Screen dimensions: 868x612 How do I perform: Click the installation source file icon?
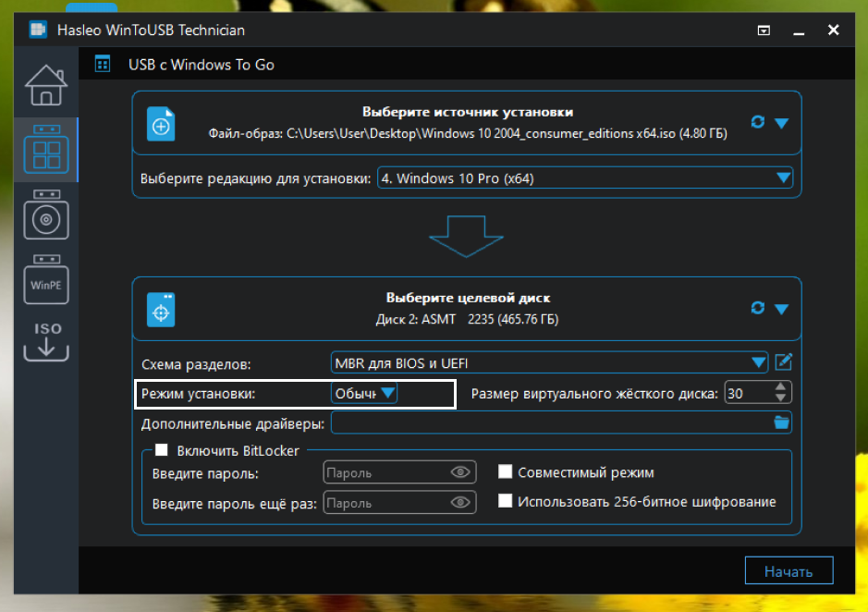[x=161, y=124]
